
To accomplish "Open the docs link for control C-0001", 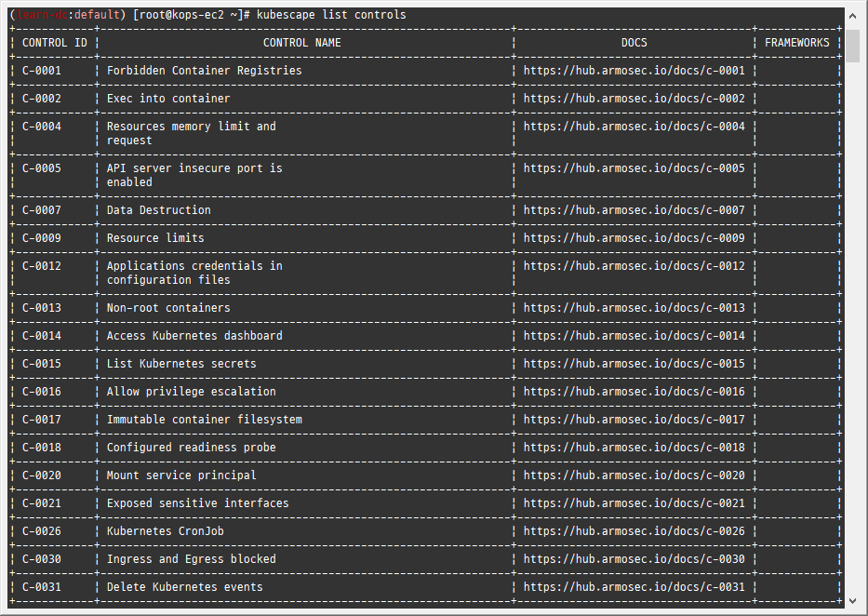I will coord(635,70).
